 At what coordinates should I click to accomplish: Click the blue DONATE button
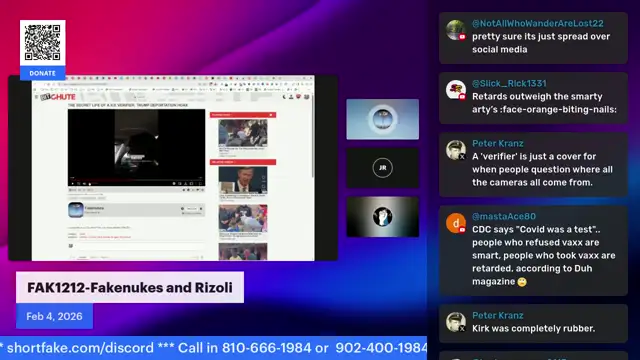click(42, 73)
